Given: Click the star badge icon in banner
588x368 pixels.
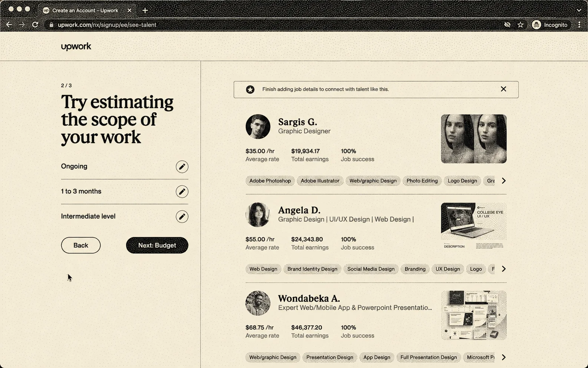Looking at the screenshot, I should click(250, 89).
